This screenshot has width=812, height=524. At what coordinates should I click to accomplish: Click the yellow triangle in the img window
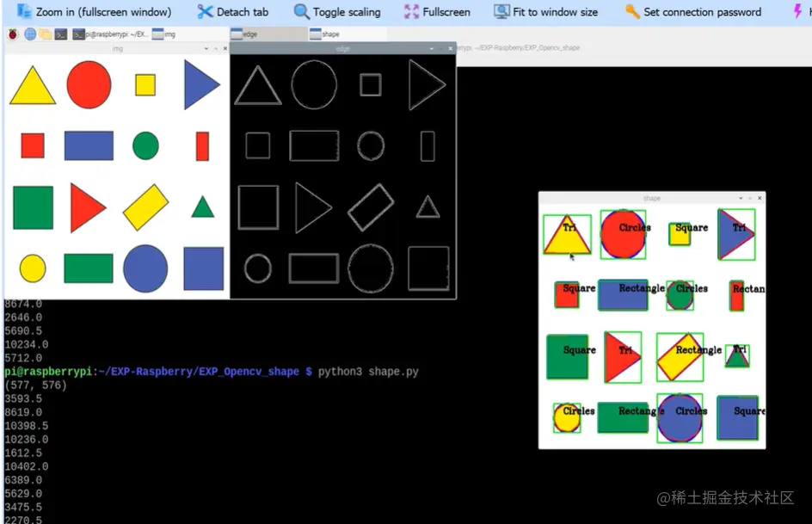33,88
